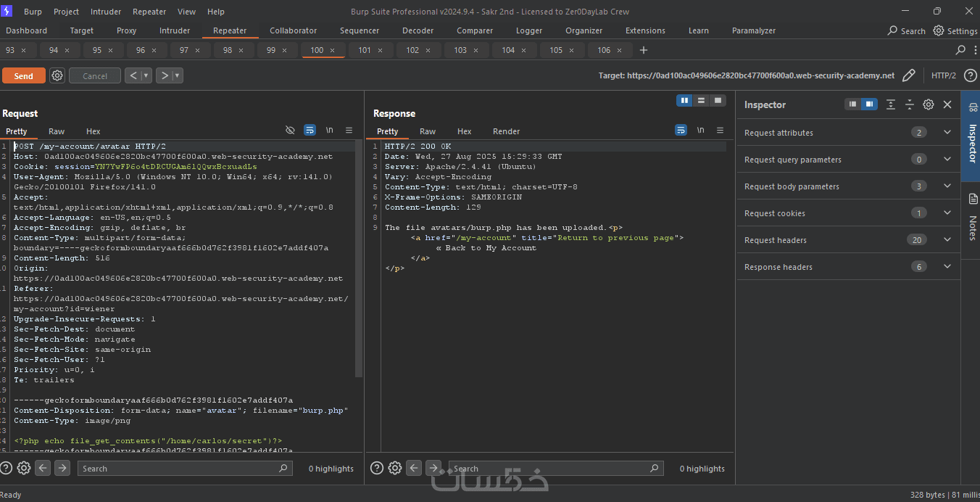The height and width of the screenshot is (502, 980).
Task: Expand Request headers section
Action: pyautogui.click(x=947, y=239)
